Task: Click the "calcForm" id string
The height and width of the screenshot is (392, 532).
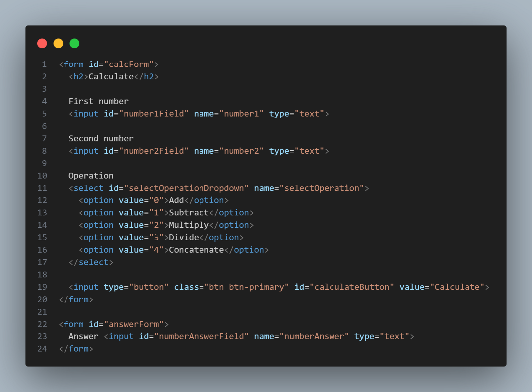Action: point(129,64)
